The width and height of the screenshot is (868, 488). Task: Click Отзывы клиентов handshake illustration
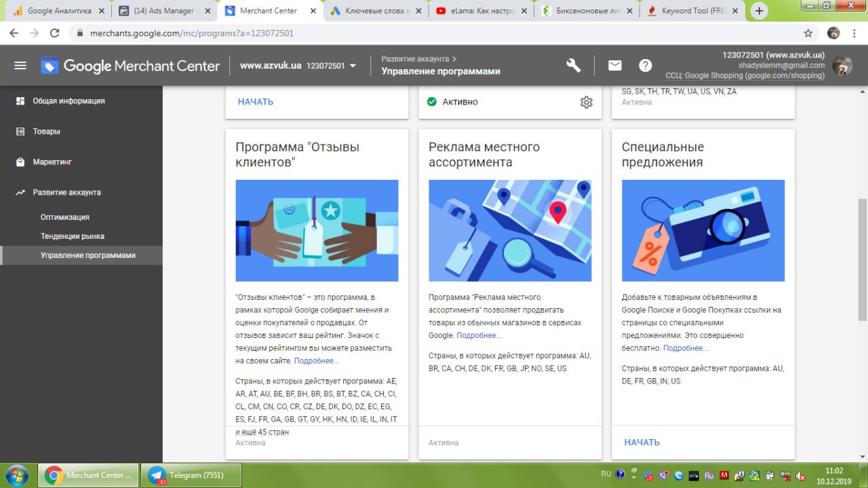317,231
